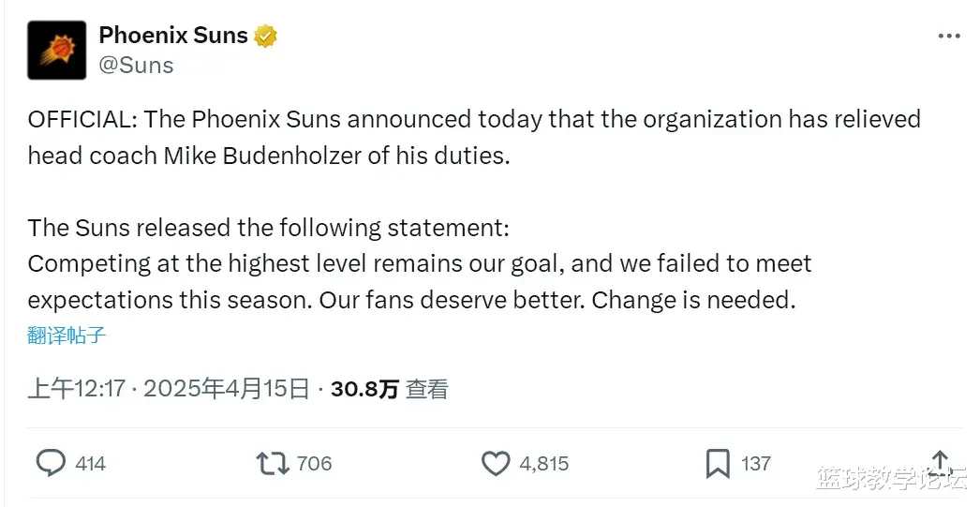Click the 4,815 likes count

544,464
